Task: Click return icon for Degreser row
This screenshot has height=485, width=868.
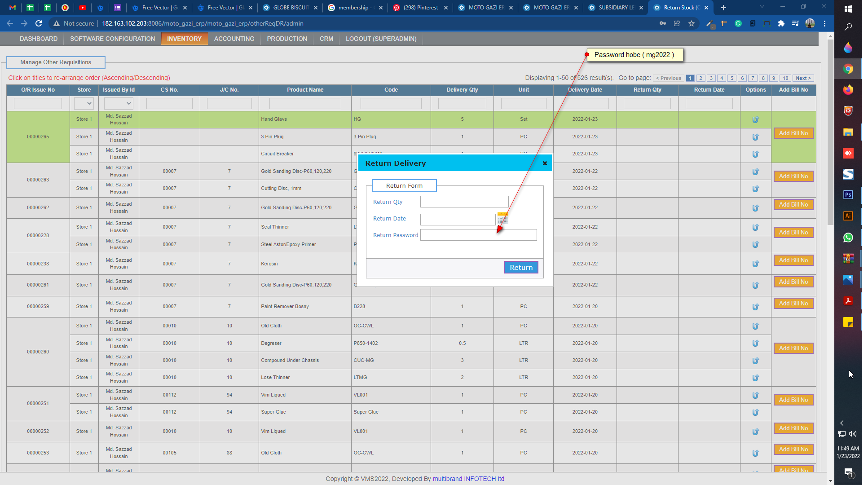Action: coord(755,344)
